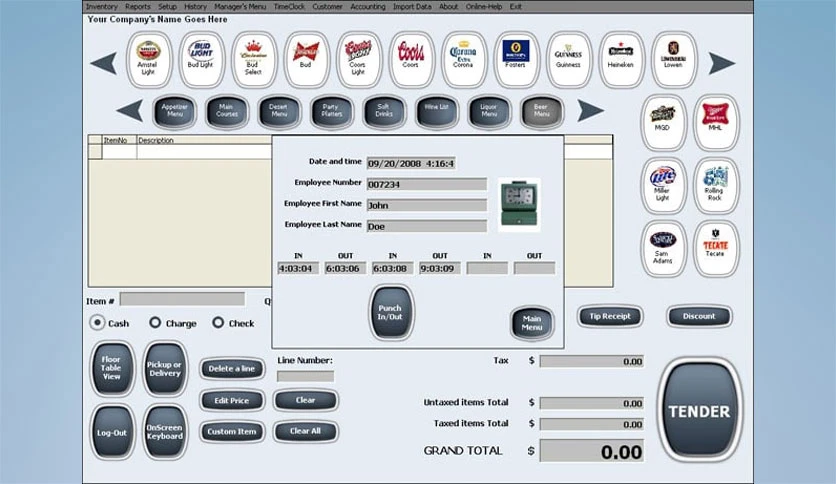Choose the Miller Light beer icon
Viewport: 836px width, 484px height.
[663, 185]
